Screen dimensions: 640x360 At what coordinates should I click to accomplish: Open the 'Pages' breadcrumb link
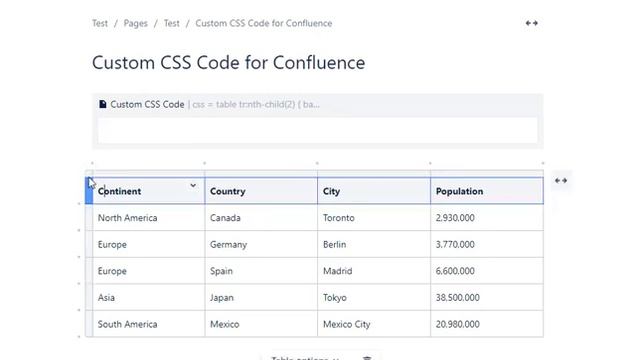pyautogui.click(x=136, y=23)
